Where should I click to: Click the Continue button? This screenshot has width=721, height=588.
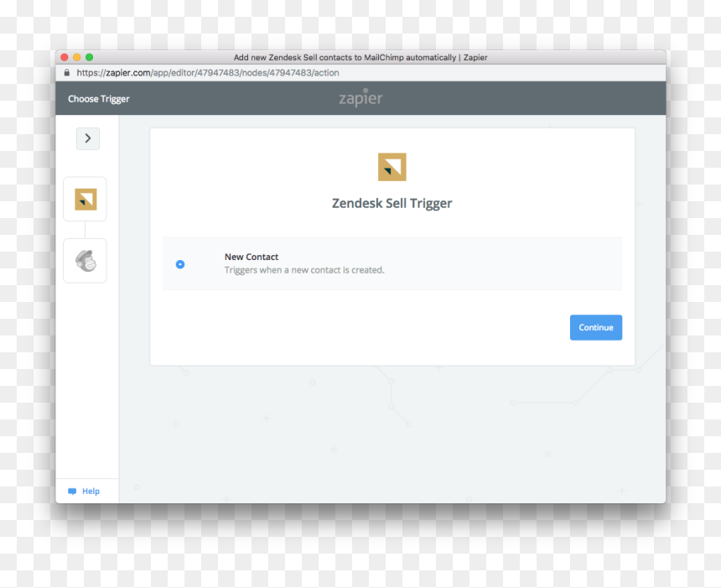tap(596, 328)
